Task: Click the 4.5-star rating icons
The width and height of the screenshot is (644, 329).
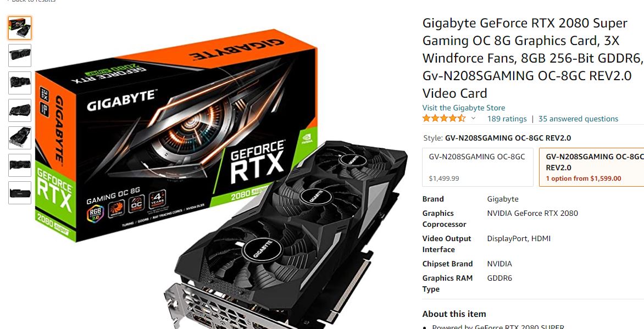Action: click(444, 119)
